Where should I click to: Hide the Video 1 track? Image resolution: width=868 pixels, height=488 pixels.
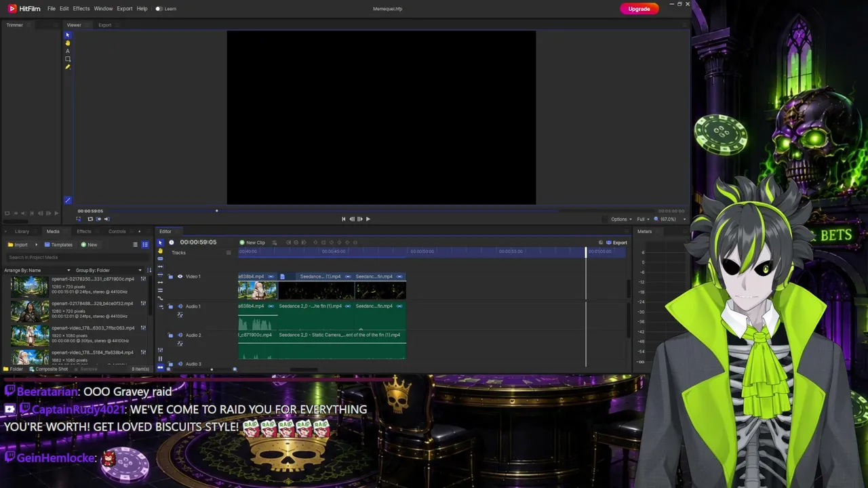180,277
